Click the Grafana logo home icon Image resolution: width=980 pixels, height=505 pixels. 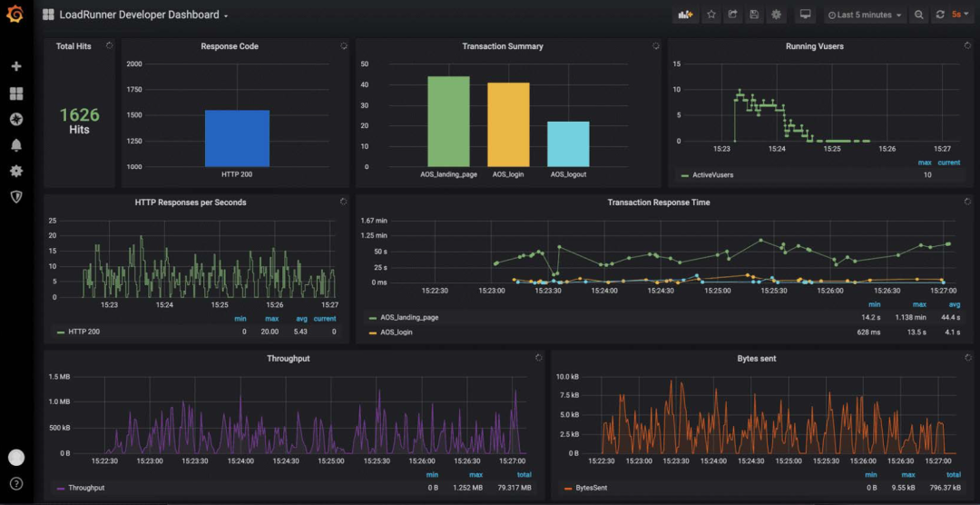click(15, 15)
